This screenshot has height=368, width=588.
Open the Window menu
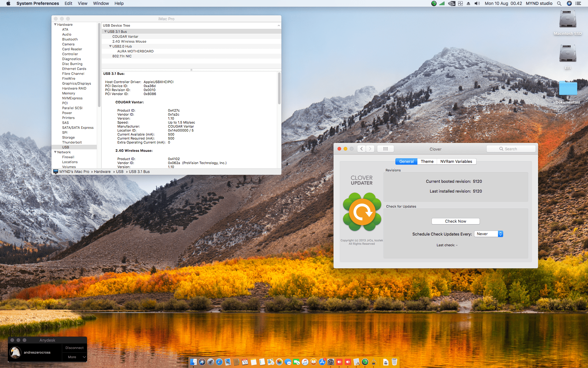tap(101, 3)
